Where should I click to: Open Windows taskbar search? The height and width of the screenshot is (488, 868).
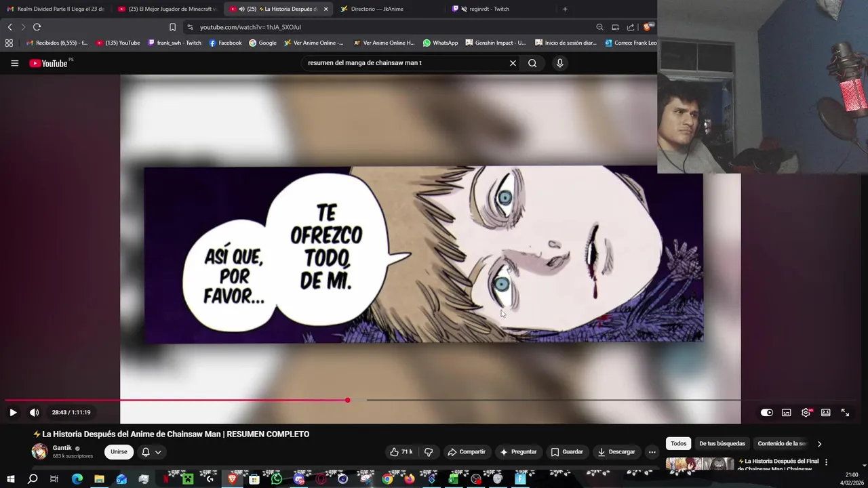pyautogui.click(x=32, y=479)
